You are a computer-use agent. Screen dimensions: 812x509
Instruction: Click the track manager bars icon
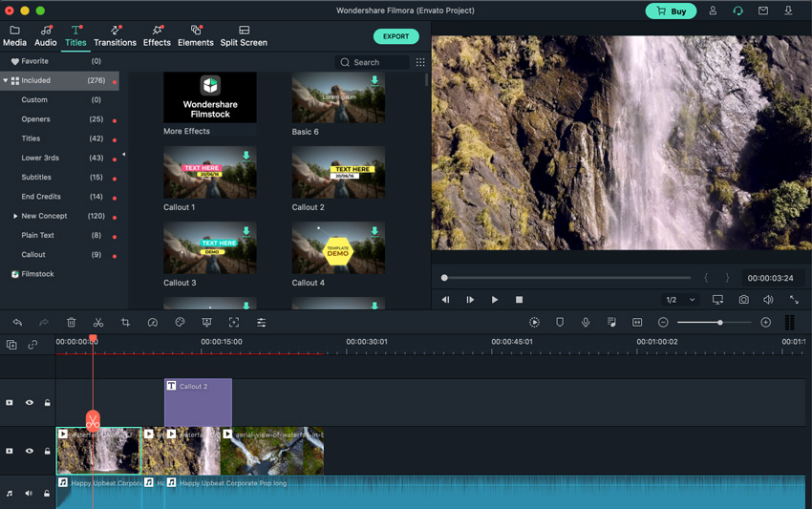790,322
